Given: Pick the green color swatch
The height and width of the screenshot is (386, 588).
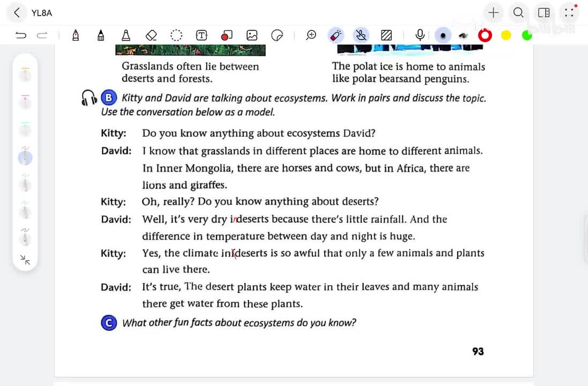Looking at the screenshot, I should tap(527, 35).
